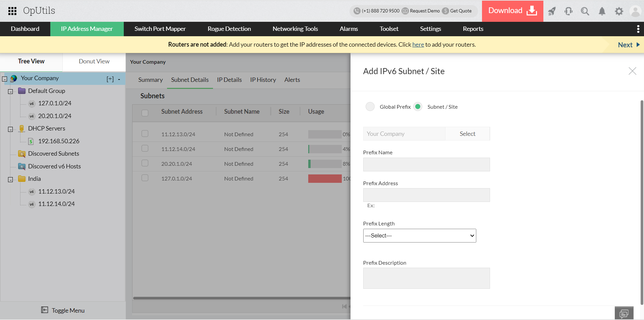The image size is (644, 320).
Task: Click into the Prefix Name field
Action: 426,165
